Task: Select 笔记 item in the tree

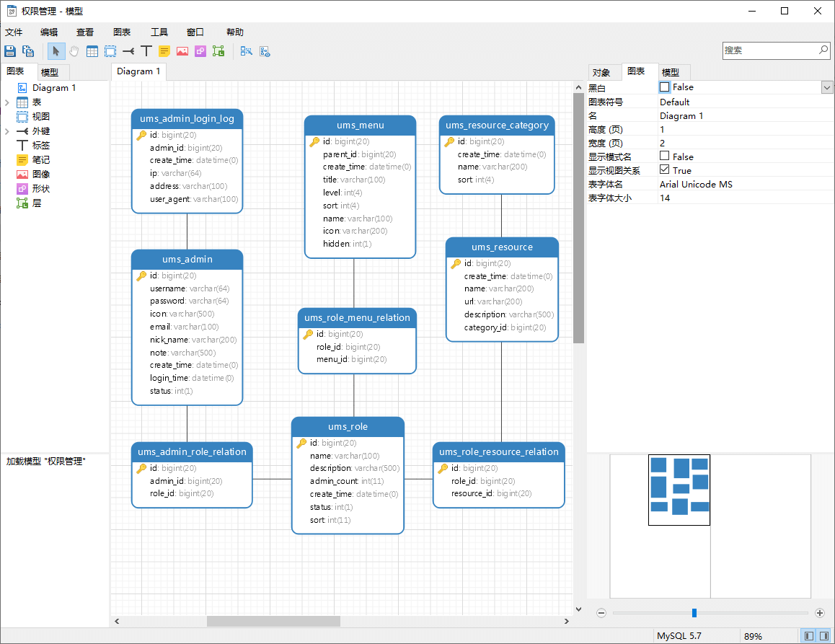Action: pos(41,160)
